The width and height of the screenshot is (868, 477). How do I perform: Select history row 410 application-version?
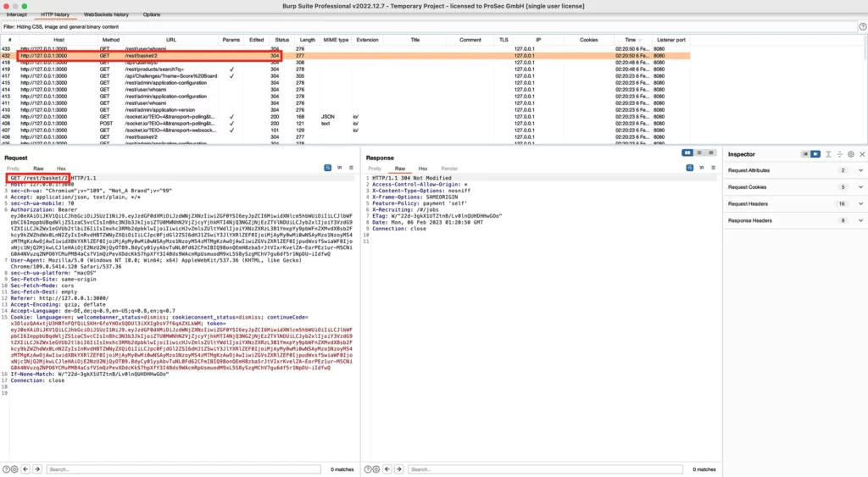[346, 109]
